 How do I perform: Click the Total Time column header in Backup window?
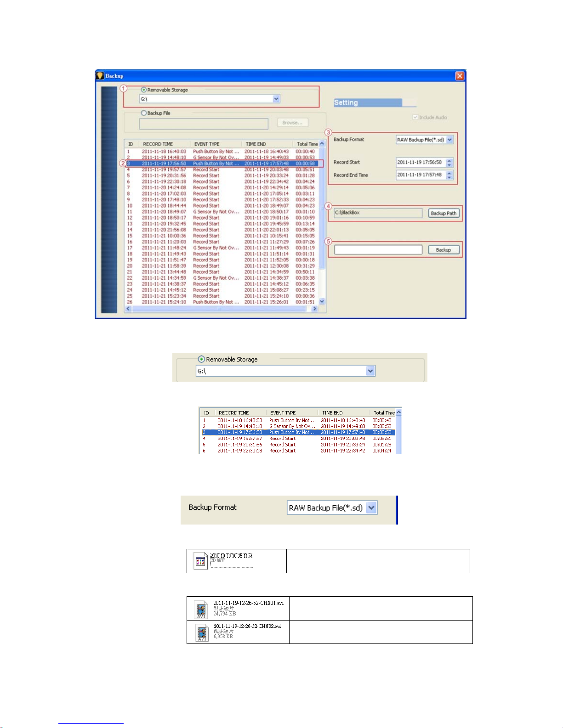coord(306,144)
